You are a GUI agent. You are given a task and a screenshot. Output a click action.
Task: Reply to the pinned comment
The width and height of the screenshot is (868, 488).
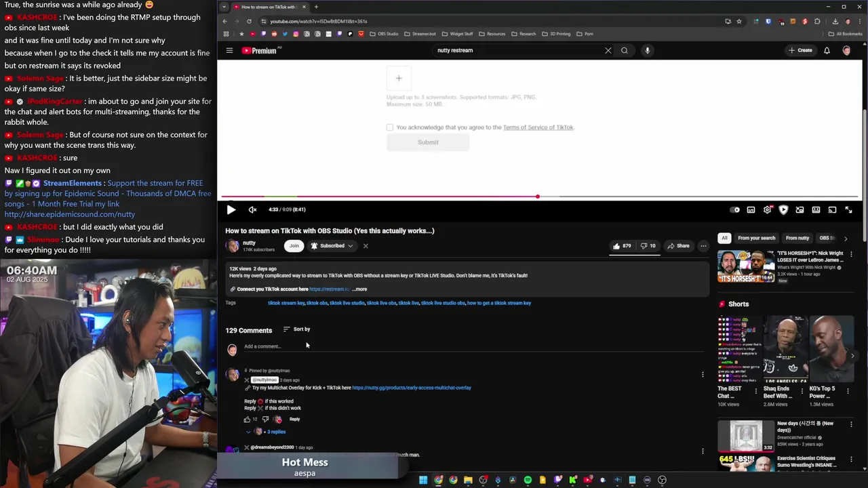tap(294, 419)
